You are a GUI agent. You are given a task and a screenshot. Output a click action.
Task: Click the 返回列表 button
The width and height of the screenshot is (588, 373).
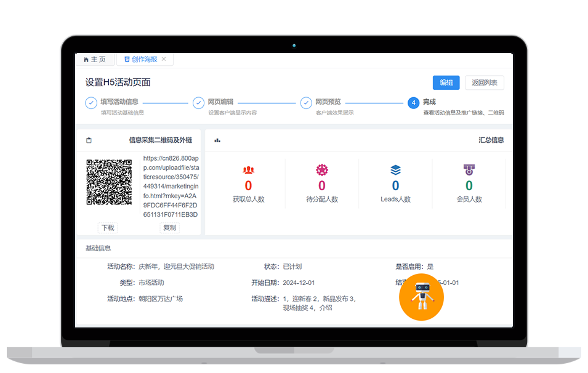click(485, 83)
